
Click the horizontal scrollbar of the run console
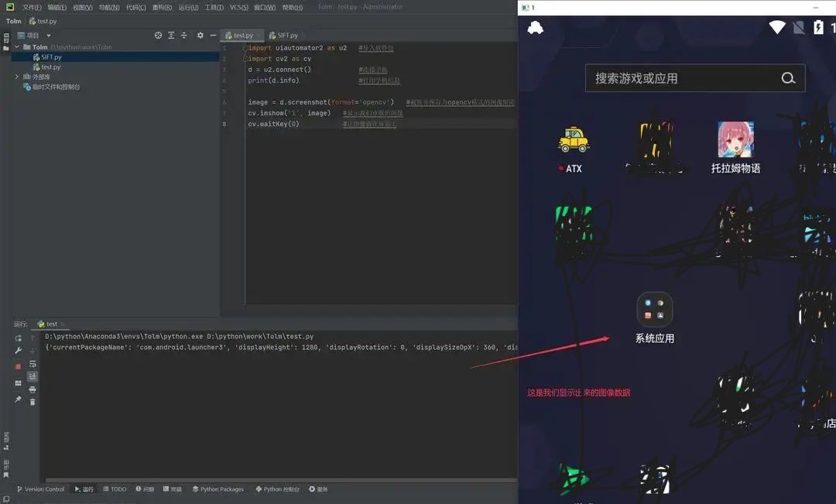click(x=281, y=481)
